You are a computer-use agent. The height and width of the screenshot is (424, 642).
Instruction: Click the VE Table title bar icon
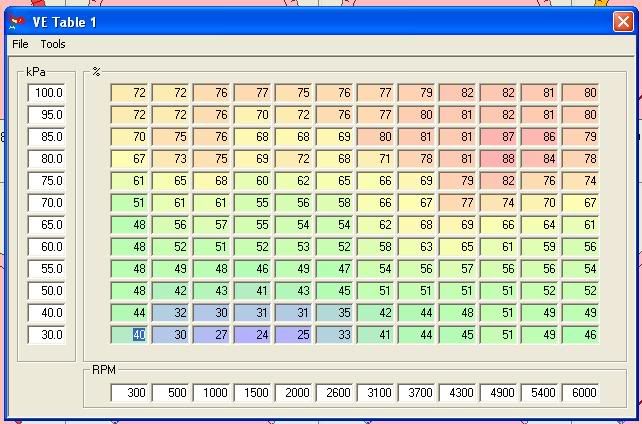[14, 21]
